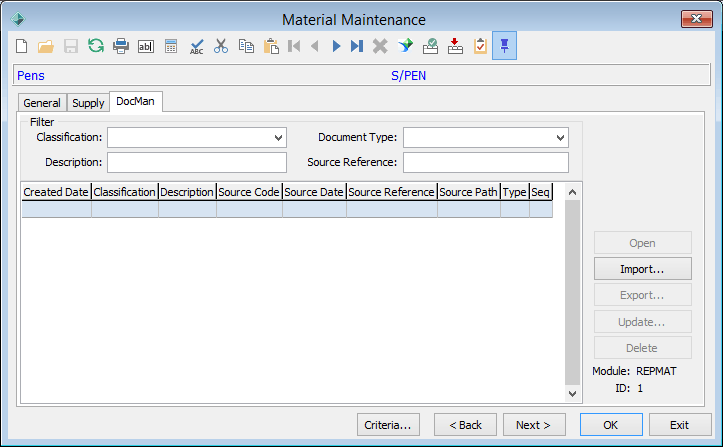Go to previous record arrow
The height and width of the screenshot is (447, 723).
coord(315,46)
